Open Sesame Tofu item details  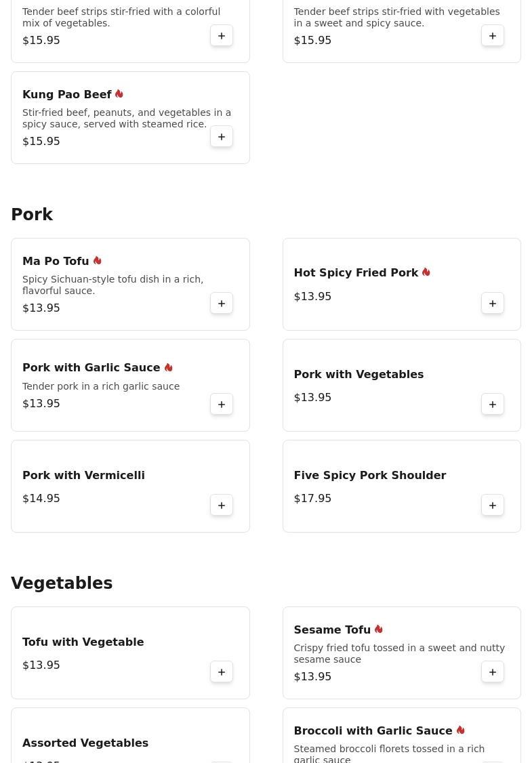tap(332, 630)
